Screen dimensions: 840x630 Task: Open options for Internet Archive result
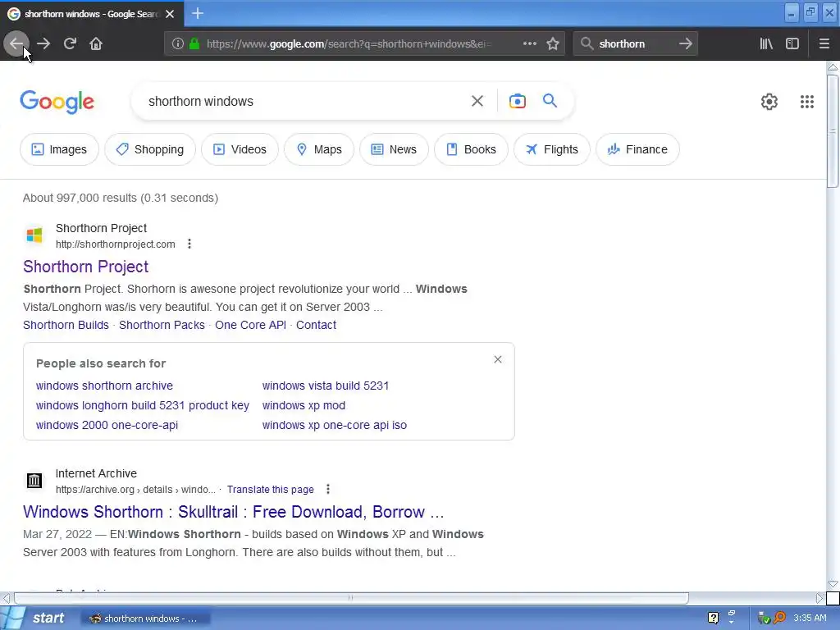click(328, 489)
